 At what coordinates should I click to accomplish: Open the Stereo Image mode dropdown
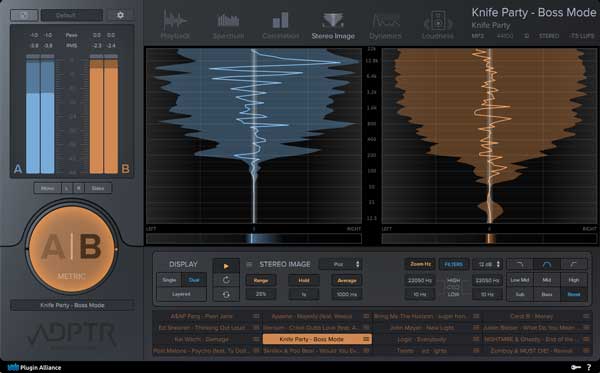coord(341,264)
